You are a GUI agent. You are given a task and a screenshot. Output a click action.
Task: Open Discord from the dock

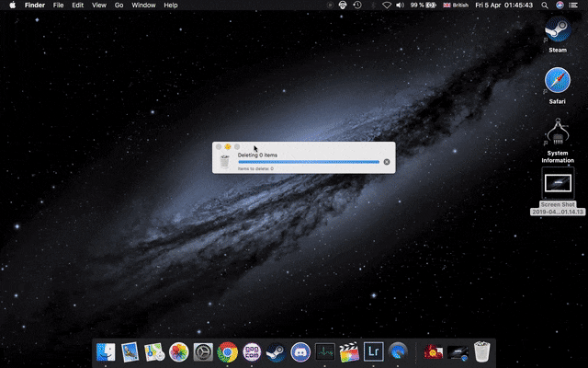pyautogui.click(x=300, y=352)
